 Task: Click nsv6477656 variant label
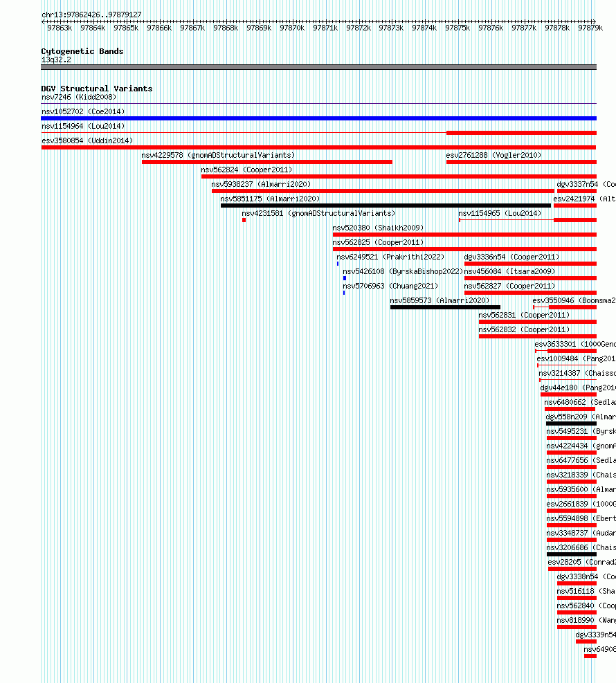[581, 460]
